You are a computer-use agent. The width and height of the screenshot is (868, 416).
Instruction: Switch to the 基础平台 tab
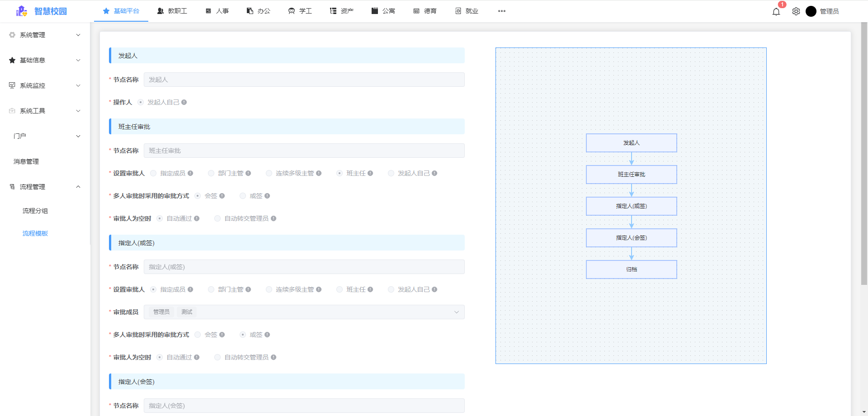121,10
